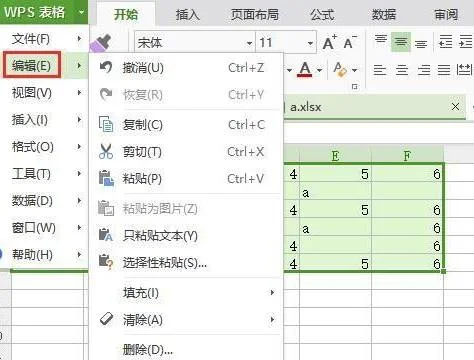The width and height of the screenshot is (474, 360).
Task: Open 选择性粘贴(S)... dialog entry
Action: coord(186,263)
